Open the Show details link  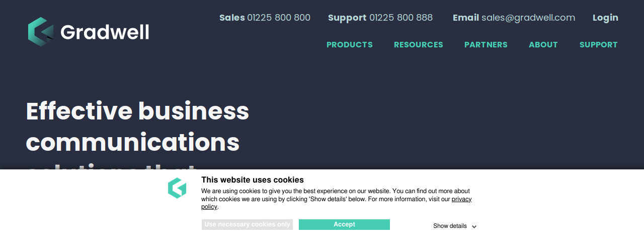(x=450, y=226)
